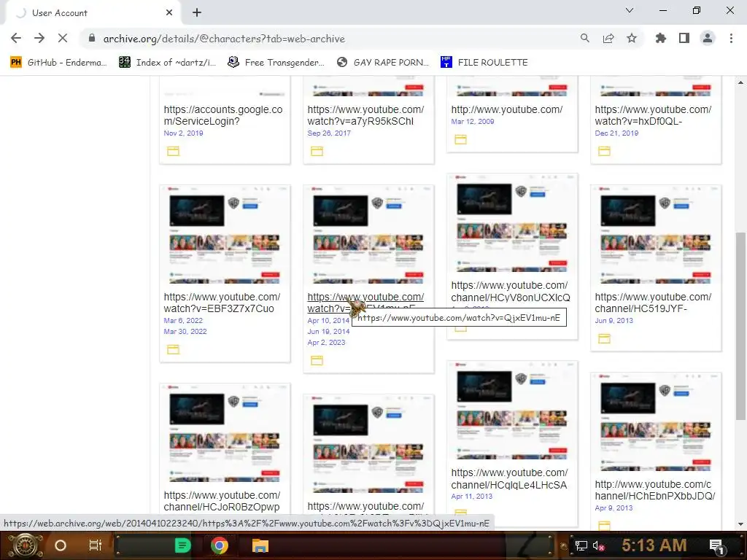Screen dimensions: 747x560
Task: Open accounts.google.com ServiceLogin link
Action: tap(223, 115)
